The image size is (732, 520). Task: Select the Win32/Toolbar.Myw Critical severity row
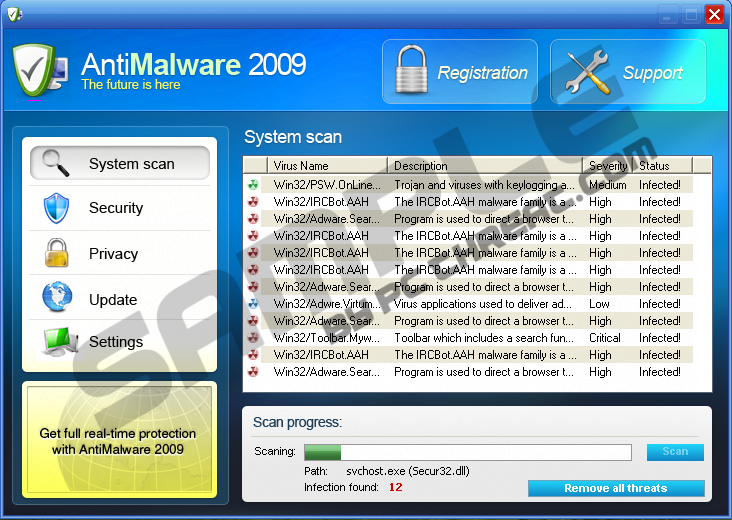click(477, 338)
